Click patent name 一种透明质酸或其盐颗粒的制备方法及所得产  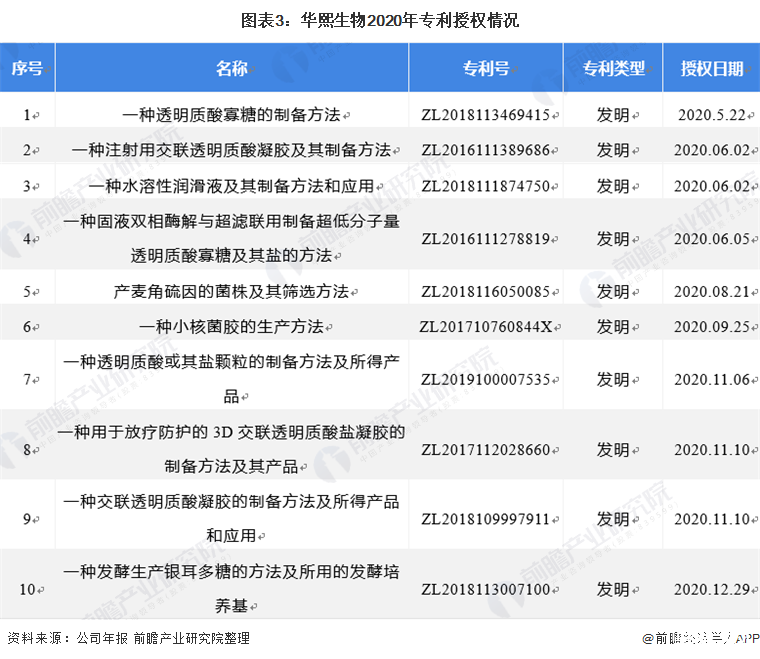pos(232,362)
